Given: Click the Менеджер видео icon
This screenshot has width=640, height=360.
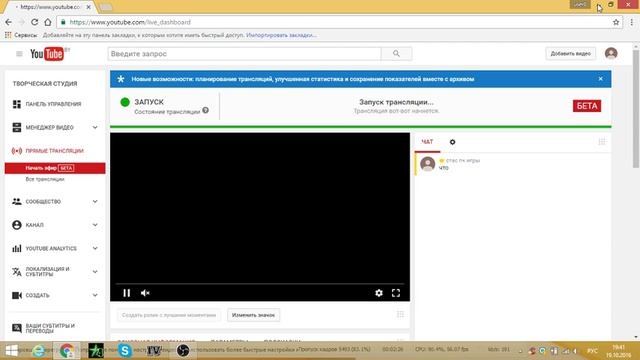Looking at the screenshot, I should pyautogui.click(x=17, y=127).
